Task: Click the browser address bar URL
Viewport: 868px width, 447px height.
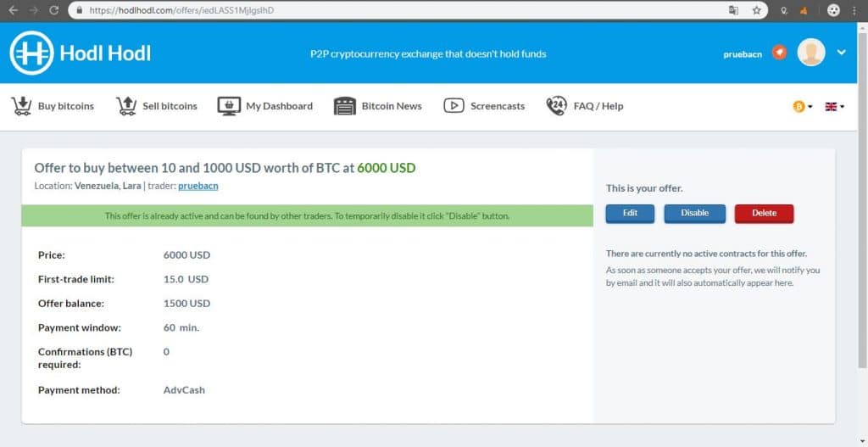Action: click(x=181, y=10)
